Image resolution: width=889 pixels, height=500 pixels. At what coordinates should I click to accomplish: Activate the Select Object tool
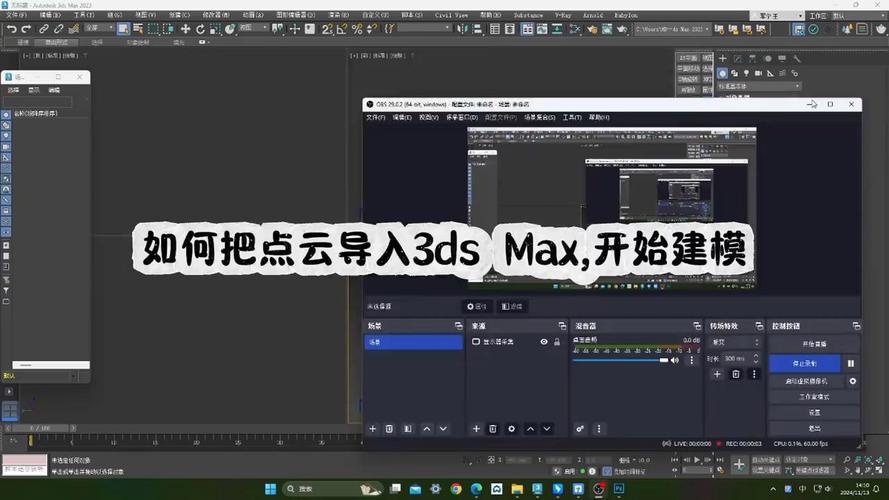click(123, 29)
